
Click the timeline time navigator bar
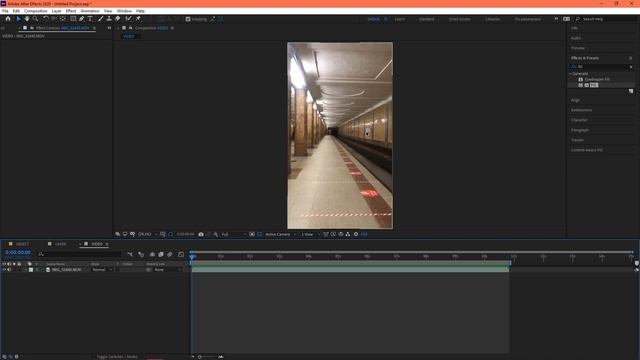tap(411, 252)
